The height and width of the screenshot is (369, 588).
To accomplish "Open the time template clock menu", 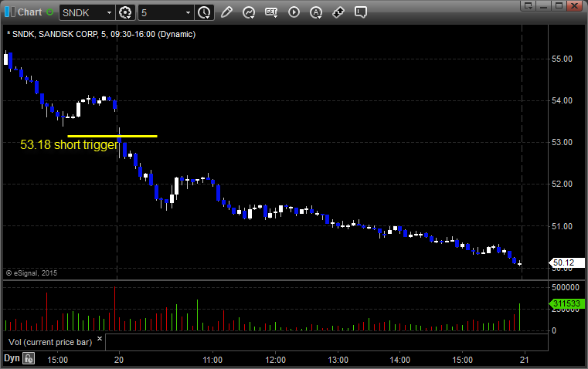I will tap(205, 12).
